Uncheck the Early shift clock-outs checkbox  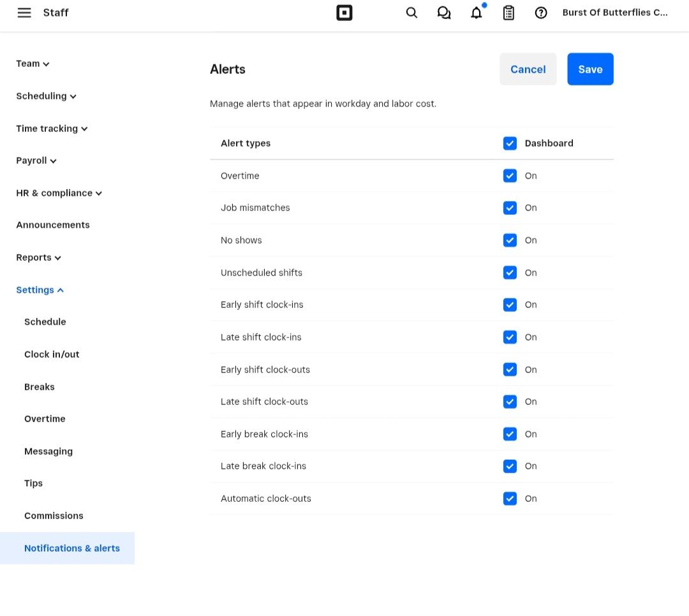tap(510, 370)
